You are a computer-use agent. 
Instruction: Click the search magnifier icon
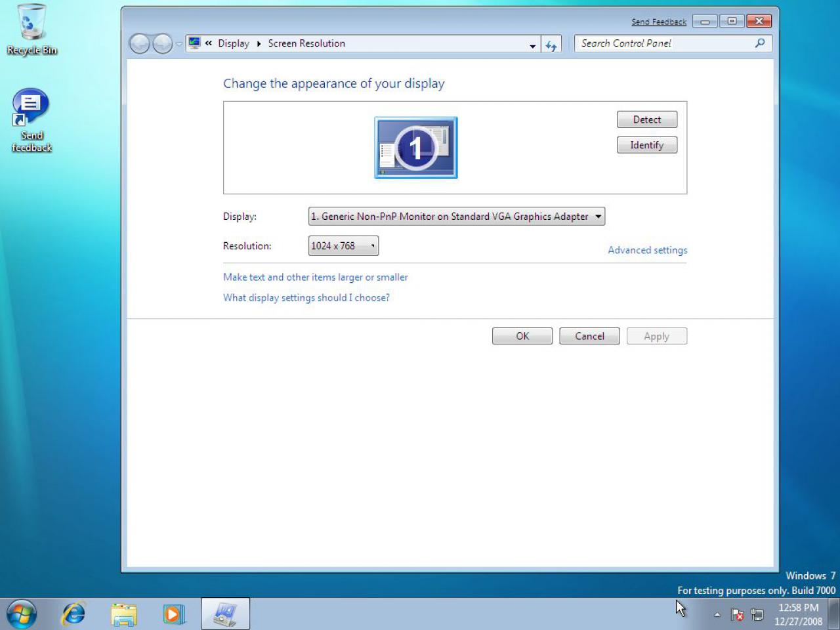tap(760, 43)
